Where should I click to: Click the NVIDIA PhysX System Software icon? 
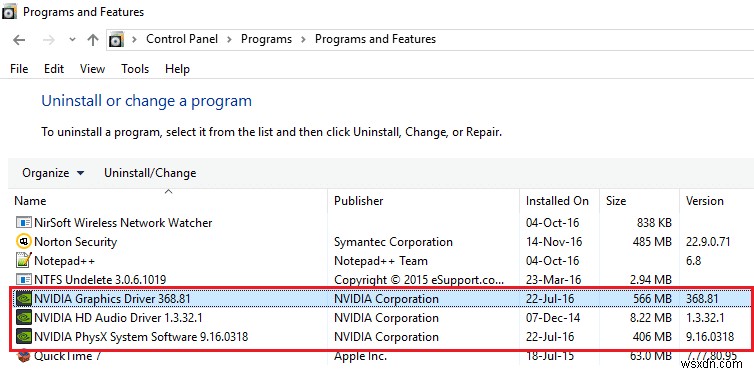24,337
